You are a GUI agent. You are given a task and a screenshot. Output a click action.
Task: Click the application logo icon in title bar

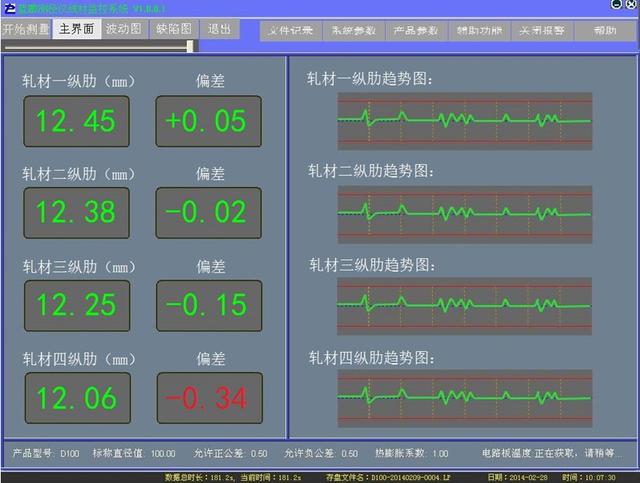tap(9, 7)
